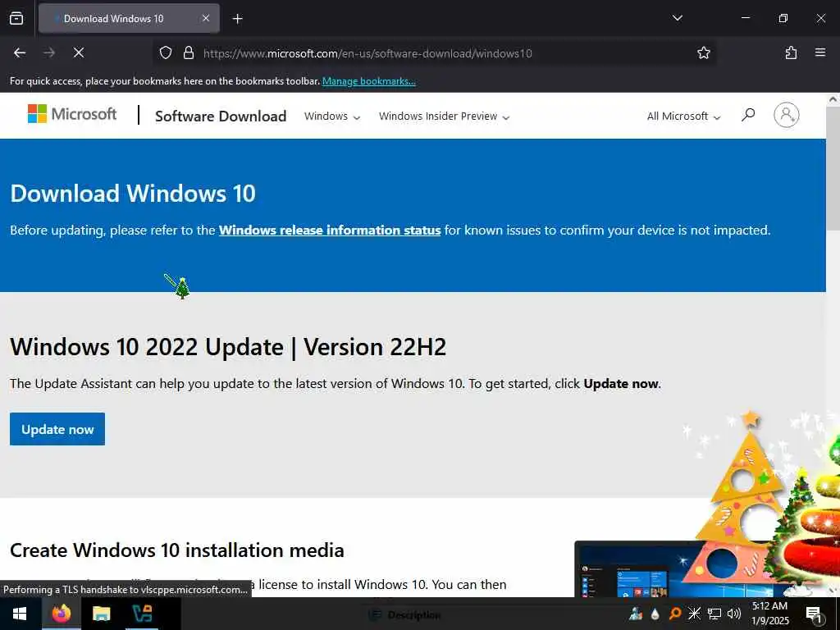This screenshot has width=840, height=630.
Task: Open the Extensions puzzle icon
Action: click(x=791, y=52)
